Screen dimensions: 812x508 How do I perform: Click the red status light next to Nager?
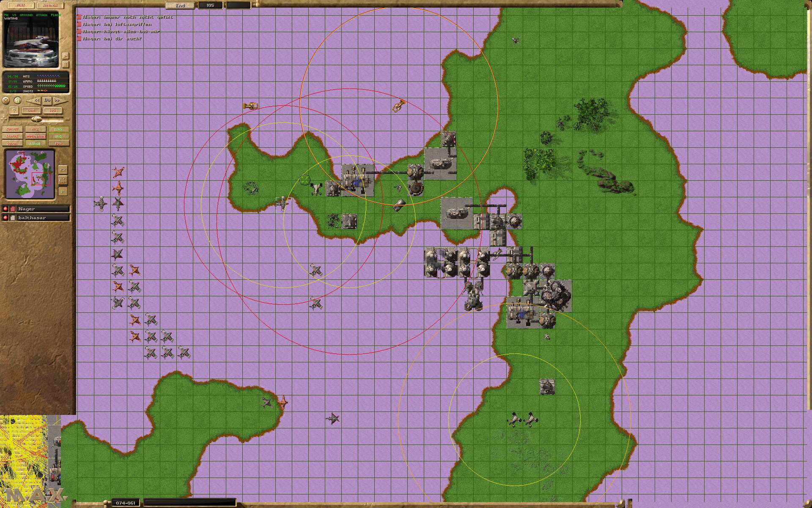click(x=5, y=209)
